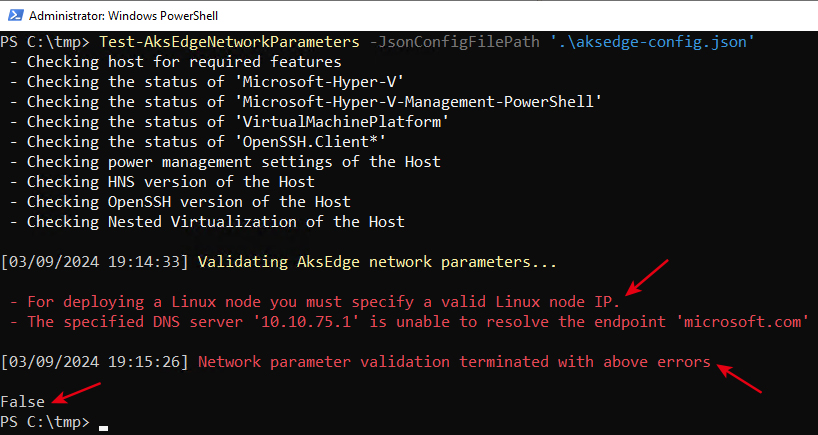Viewport: 818px width, 435px height.
Task: Click the 'Checking OpenSSH version' line
Action: [180, 202]
